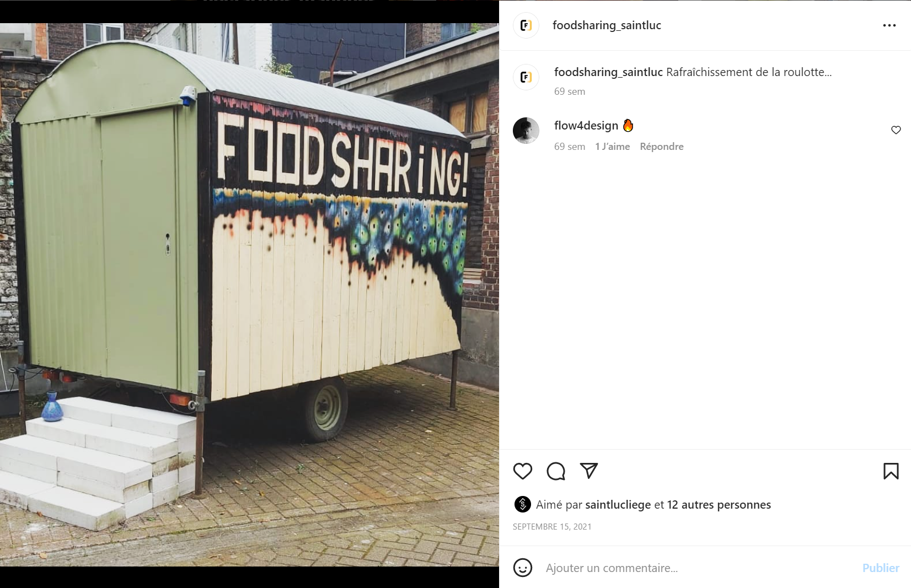Image resolution: width=911 pixels, height=588 pixels.
Task: Like the post with the heart icon
Action: (522, 471)
